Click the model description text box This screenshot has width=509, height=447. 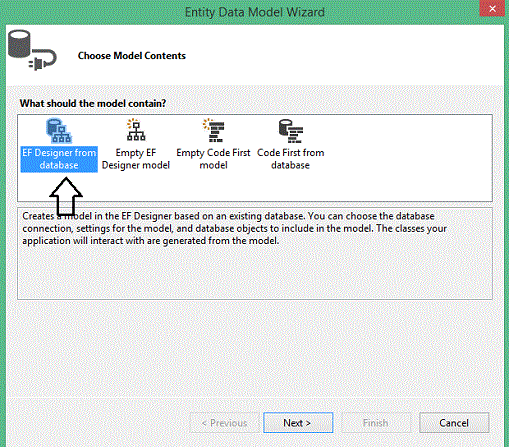coord(255,253)
